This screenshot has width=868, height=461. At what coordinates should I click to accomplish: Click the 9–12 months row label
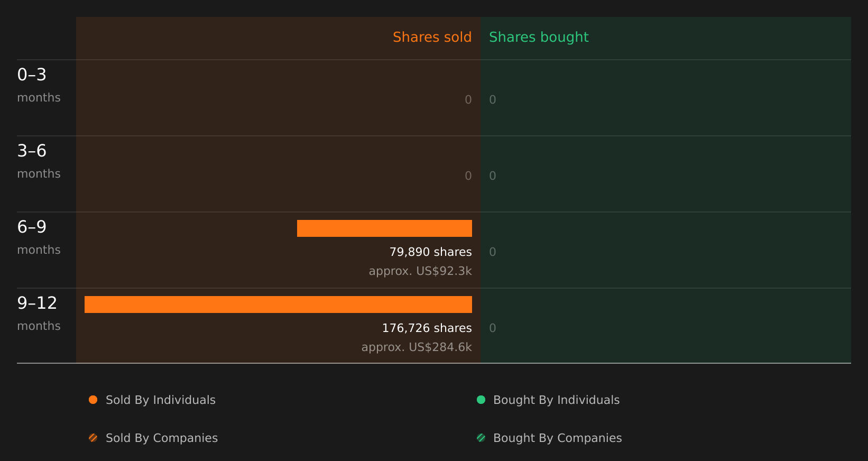[39, 314]
